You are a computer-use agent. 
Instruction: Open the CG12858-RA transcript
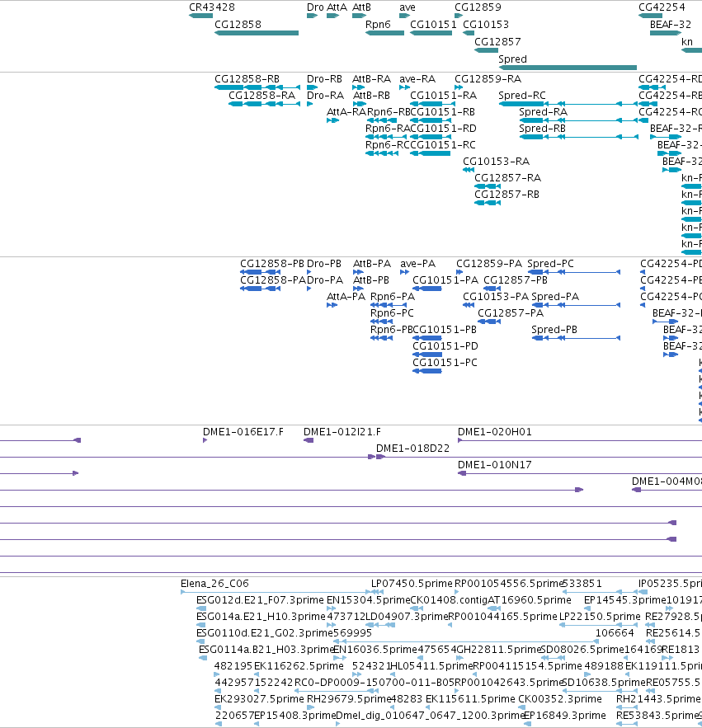click(264, 104)
